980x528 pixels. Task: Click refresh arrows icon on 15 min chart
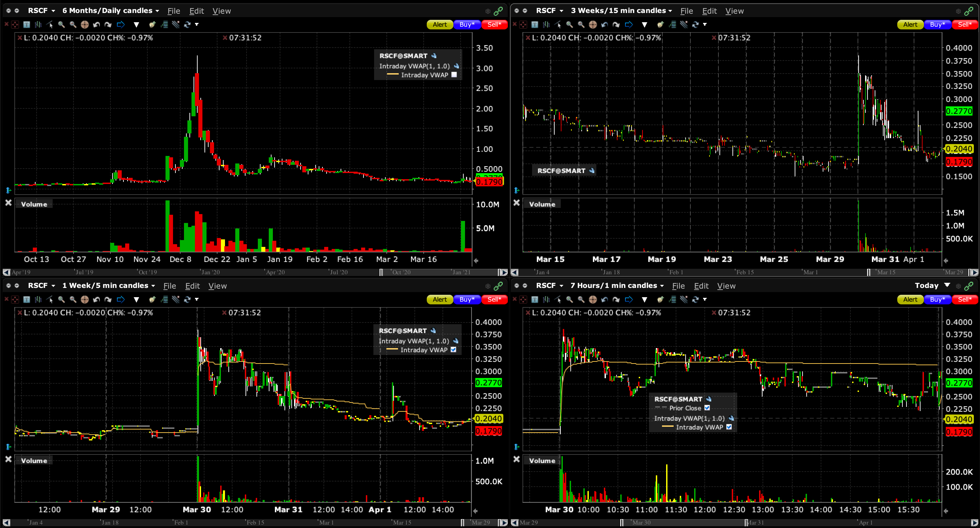point(695,25)
